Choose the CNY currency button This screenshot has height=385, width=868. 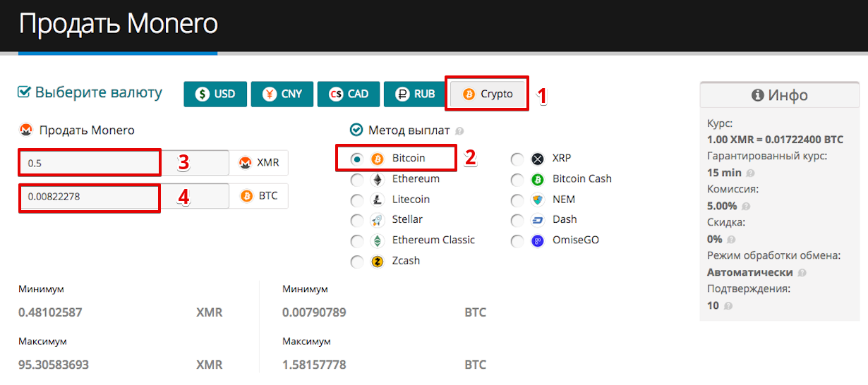pyautogui.click(x=282, y=94)
